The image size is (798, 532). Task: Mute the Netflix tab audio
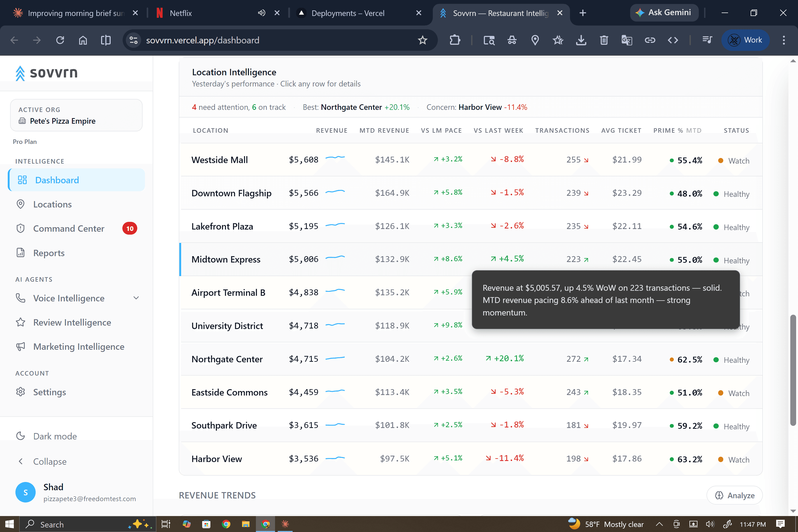tap(261, 13)
